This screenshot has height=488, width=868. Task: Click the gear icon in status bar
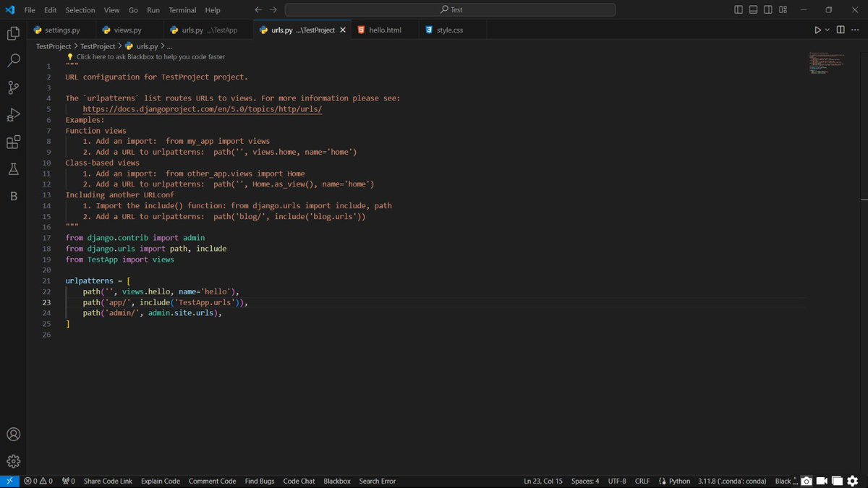854,481
